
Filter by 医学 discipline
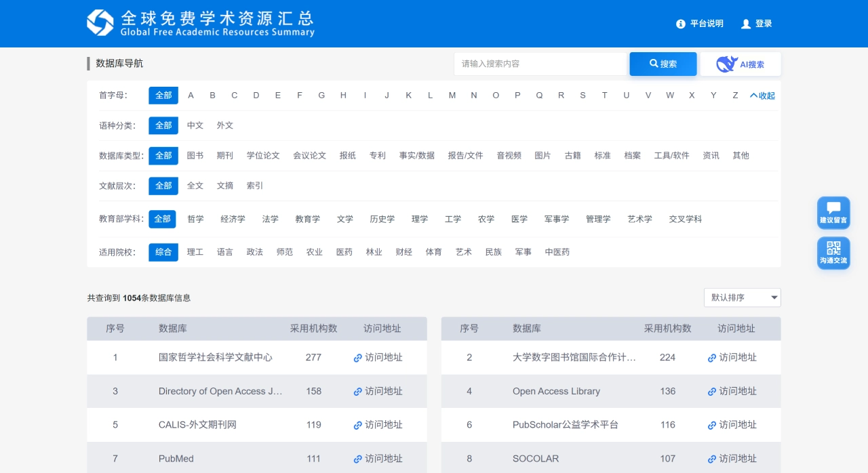pyautogui.click(x=519, y=219)
